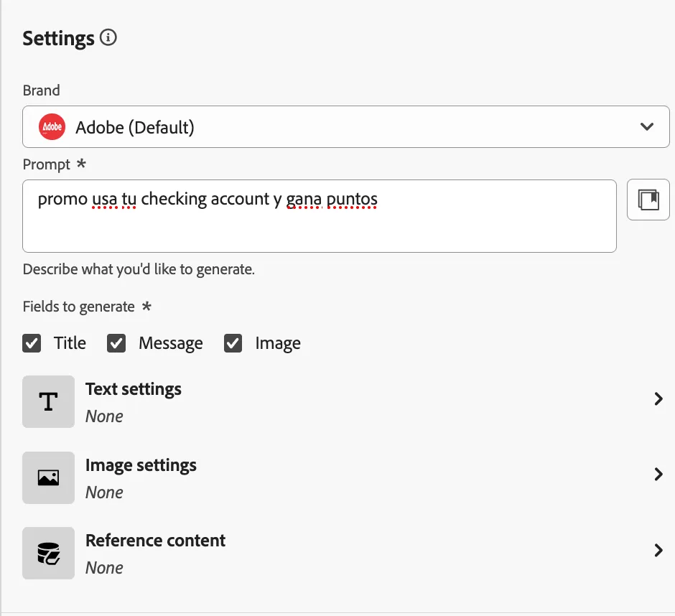The height and width of the screenshot is (616, 675).
Task: Click inside the Prompt text field
Action: (320, 216)
